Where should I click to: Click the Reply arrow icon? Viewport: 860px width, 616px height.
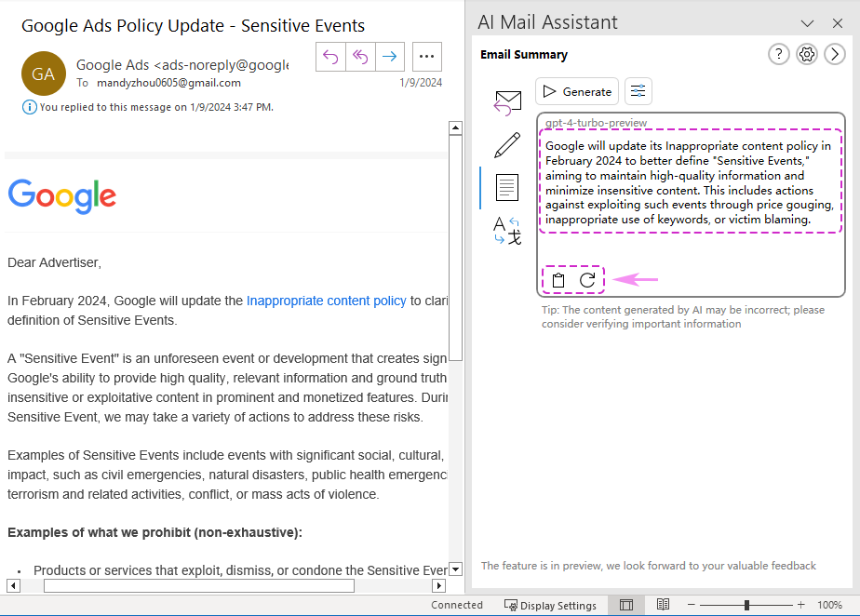click(330, 57)
